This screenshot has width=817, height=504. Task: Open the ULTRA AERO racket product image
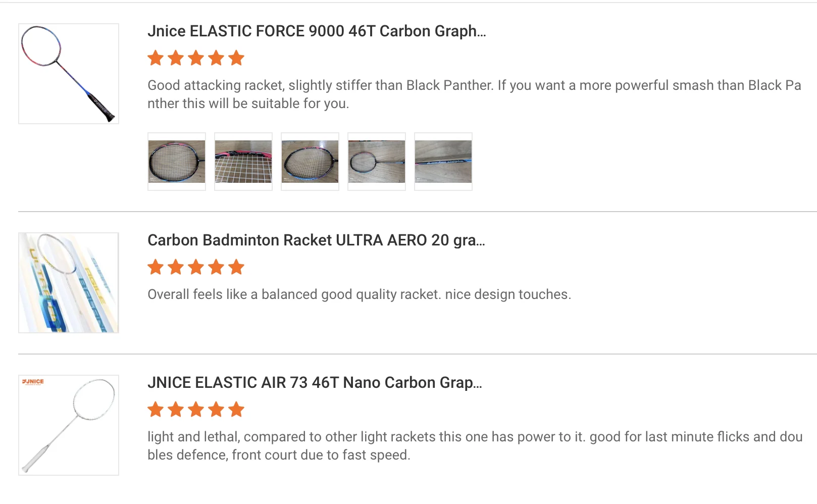[69, 283]
